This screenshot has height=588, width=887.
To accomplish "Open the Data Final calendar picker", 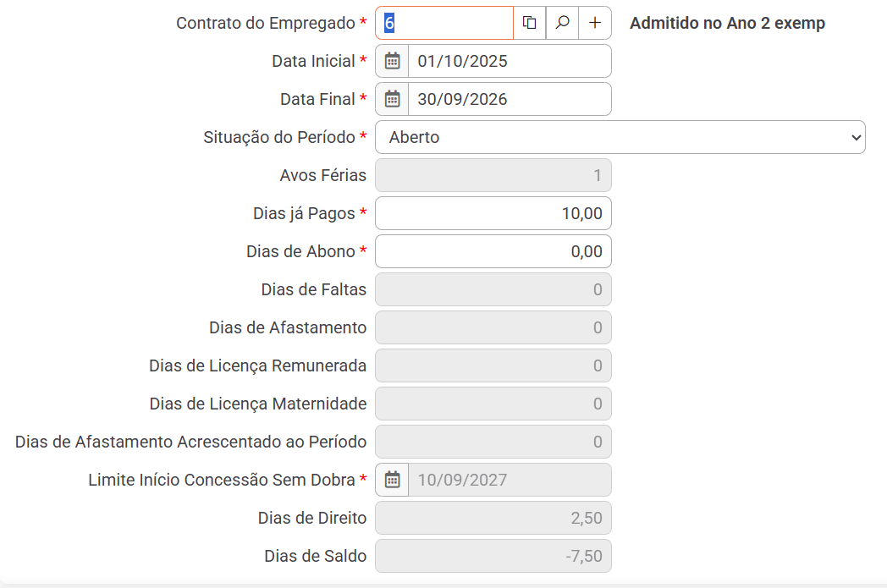I will point(392,99).
